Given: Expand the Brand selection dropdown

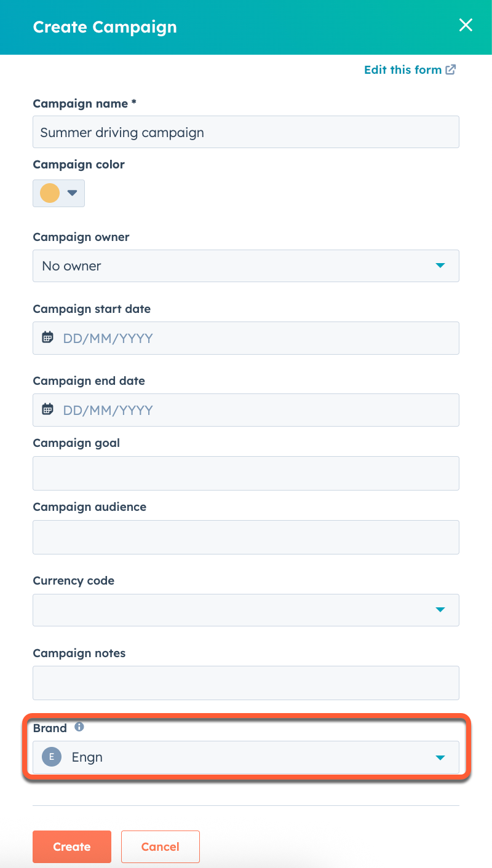Looking at the screenshot, I should [440, 757].
